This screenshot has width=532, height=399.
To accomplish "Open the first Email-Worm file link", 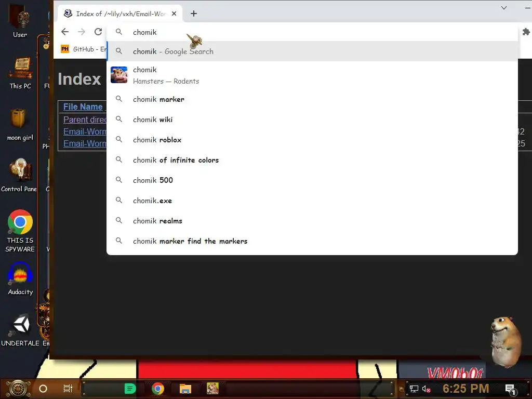I will [85, 131].
